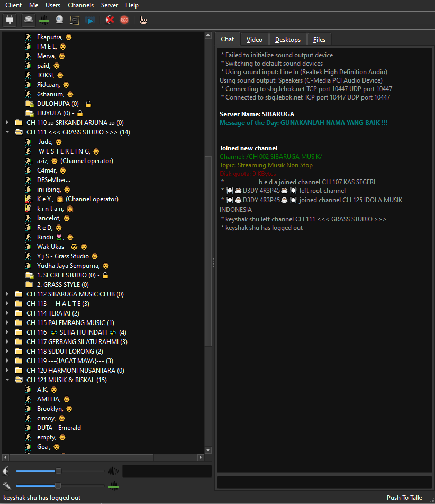Toggle voice activation waveform icon in toolbar
The width and height of the screenshot is (435, 504).
(x=44, y=20)
